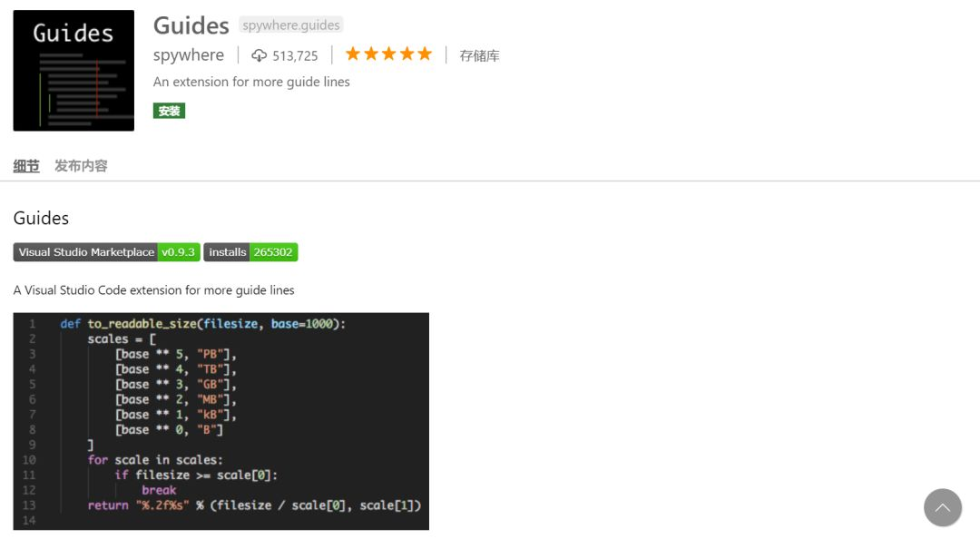980x539 pixels.
Task: Click the fourth rating star
Action: 407,54
